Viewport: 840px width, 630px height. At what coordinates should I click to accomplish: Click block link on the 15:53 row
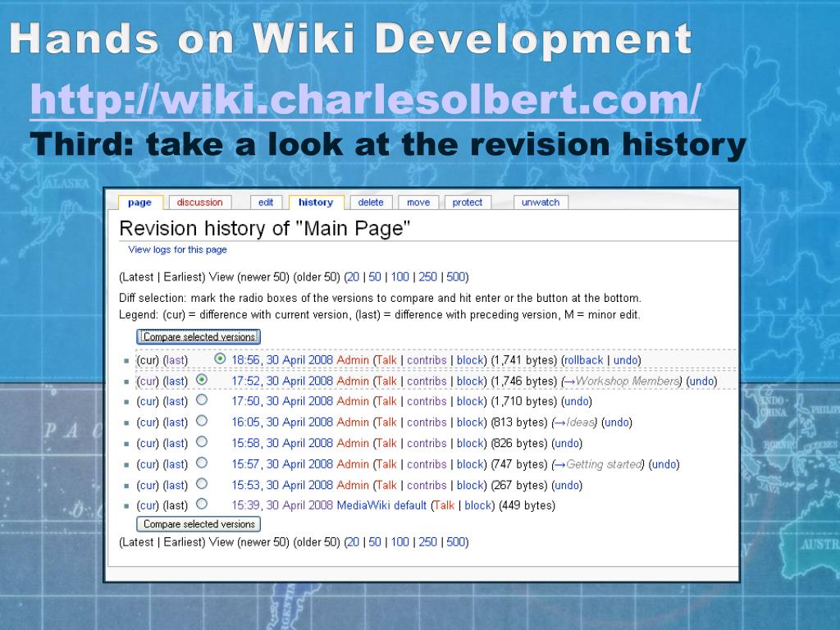tap(470, 485)
